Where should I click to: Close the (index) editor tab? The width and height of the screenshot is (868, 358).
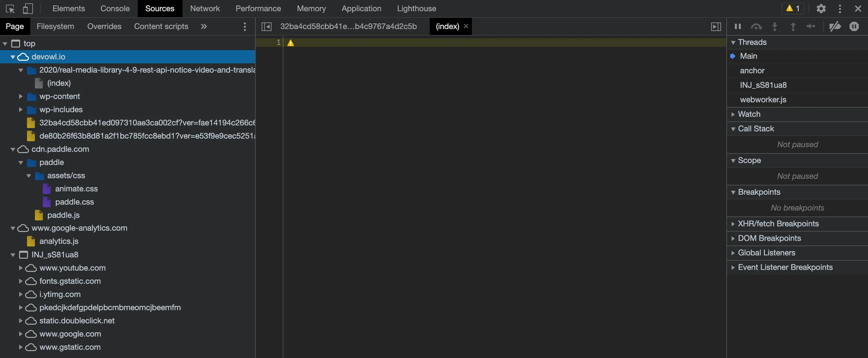pos(466,26)
